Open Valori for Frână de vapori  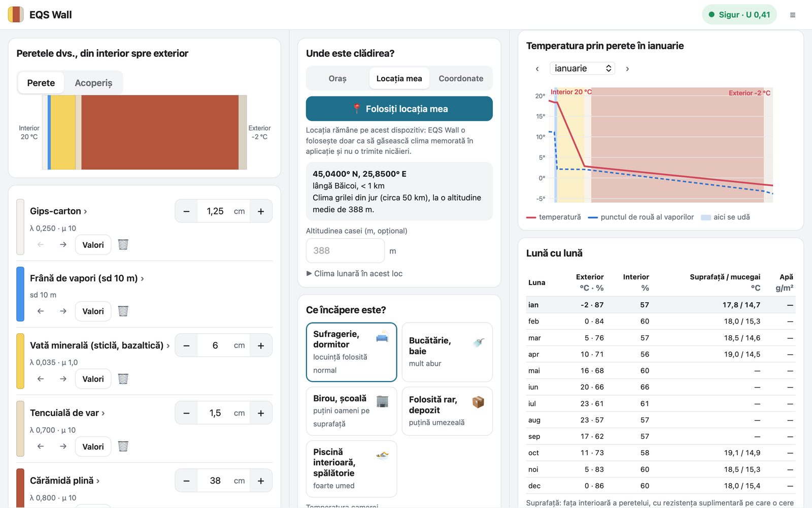pos(93,311)
